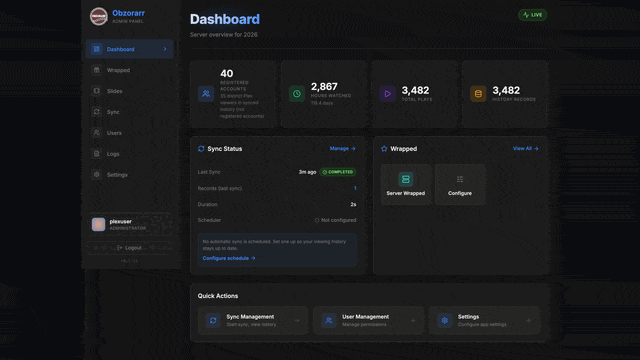640x360 pixels.
Task: Click the Wrapped gift icon in sidebar
Action: [96, 70]
